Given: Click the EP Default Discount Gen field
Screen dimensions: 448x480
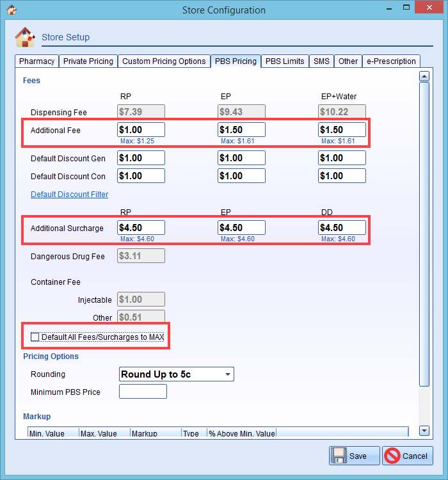Looking at the screenshot, I should [x=241, y=158].
